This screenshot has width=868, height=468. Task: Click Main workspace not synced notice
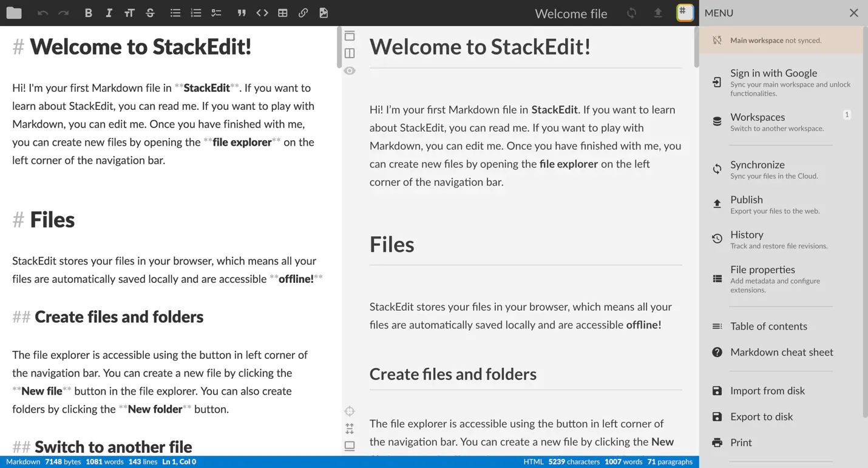[781, 40]
